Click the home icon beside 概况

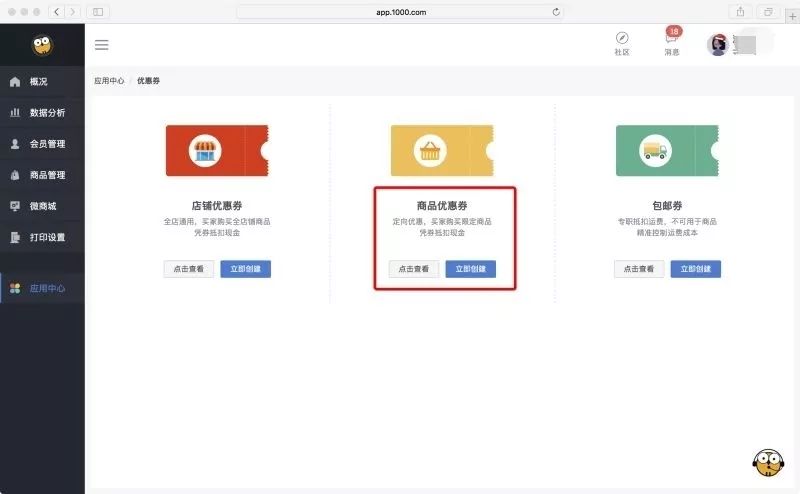pos(15,82)
